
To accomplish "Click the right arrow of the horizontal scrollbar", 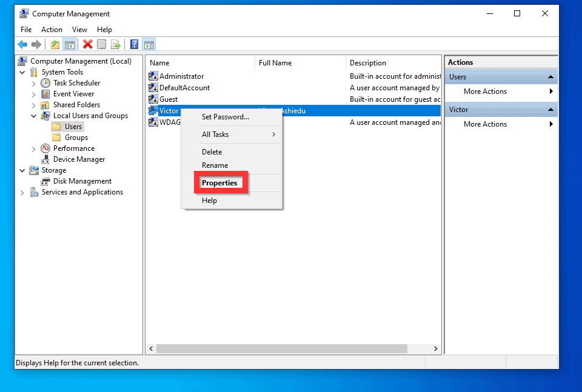I will [x=436, y=348].
